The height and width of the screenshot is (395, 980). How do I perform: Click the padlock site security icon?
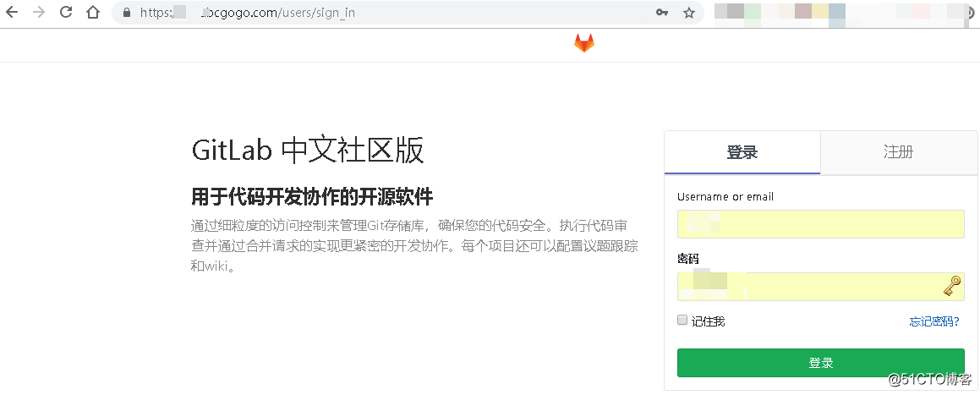(x=128, y=13)
